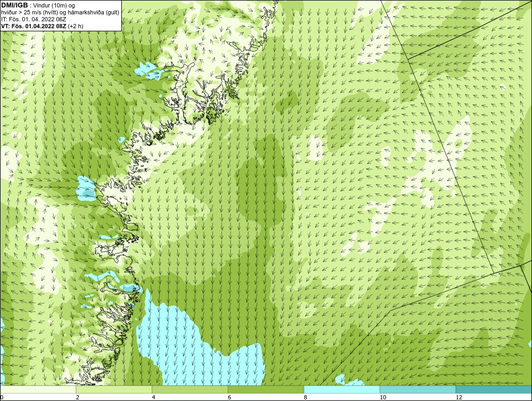Click the 2–4 m/s light green legend swatch
This screenshot has width=532, height=401.
click(x=114, y=389)
